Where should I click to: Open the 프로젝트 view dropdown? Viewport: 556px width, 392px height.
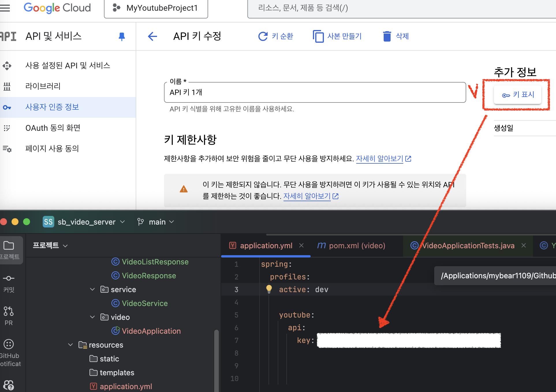(x=50, y=245)
